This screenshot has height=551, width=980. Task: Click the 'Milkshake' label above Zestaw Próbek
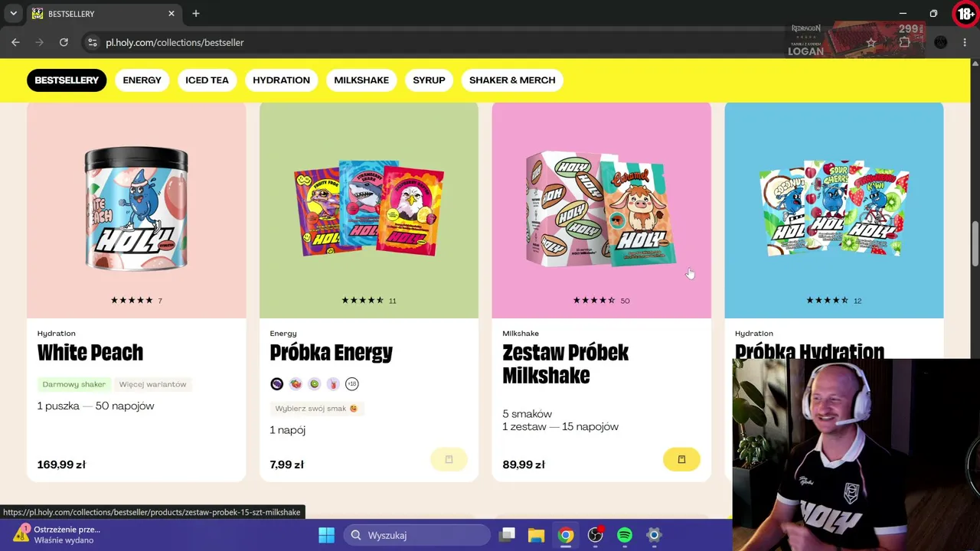point(521,334)
